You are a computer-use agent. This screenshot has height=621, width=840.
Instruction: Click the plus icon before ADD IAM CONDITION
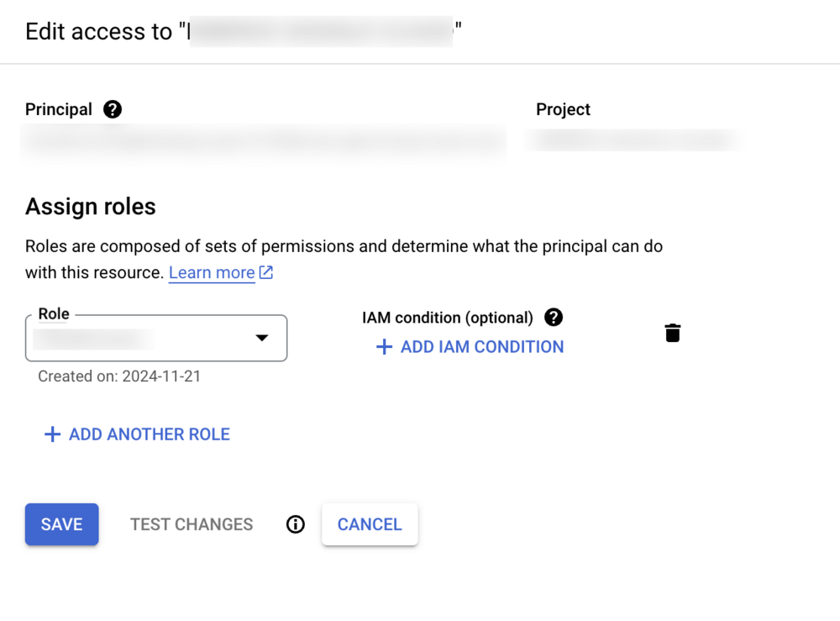[x=384, y=347]
